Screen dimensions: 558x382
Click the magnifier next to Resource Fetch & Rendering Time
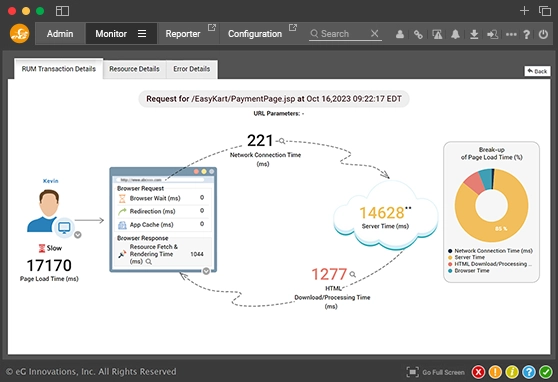coord(149,262)
